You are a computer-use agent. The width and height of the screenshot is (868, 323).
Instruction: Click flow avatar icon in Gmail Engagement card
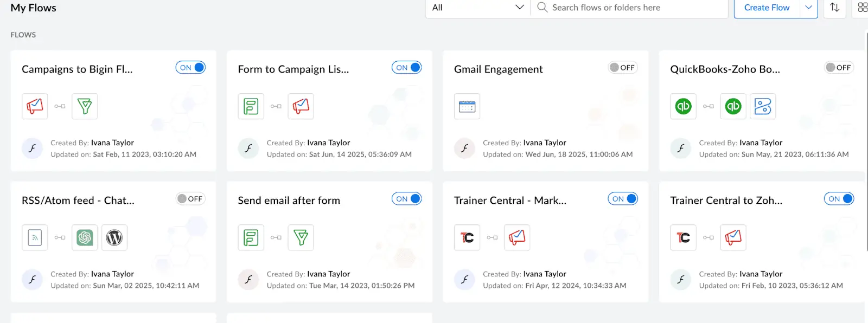coord(464,148)
